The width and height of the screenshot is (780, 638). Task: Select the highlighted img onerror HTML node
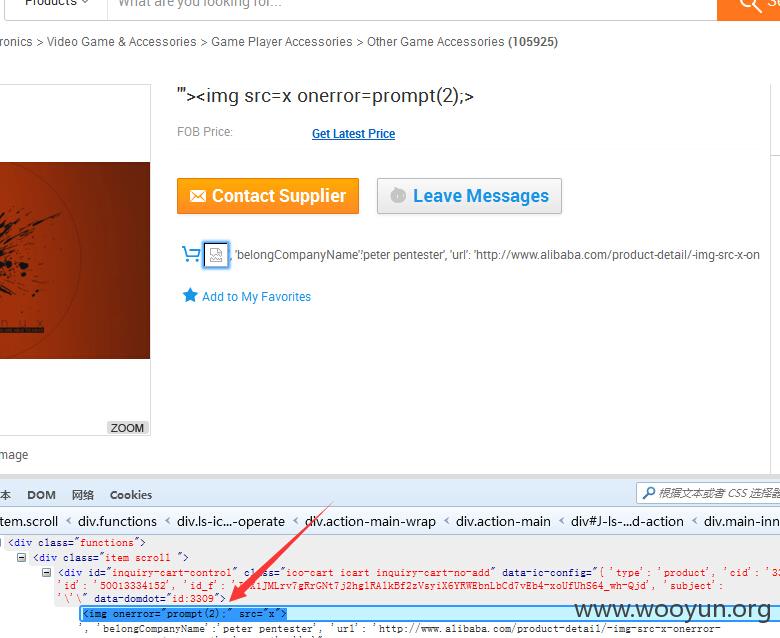185,614
